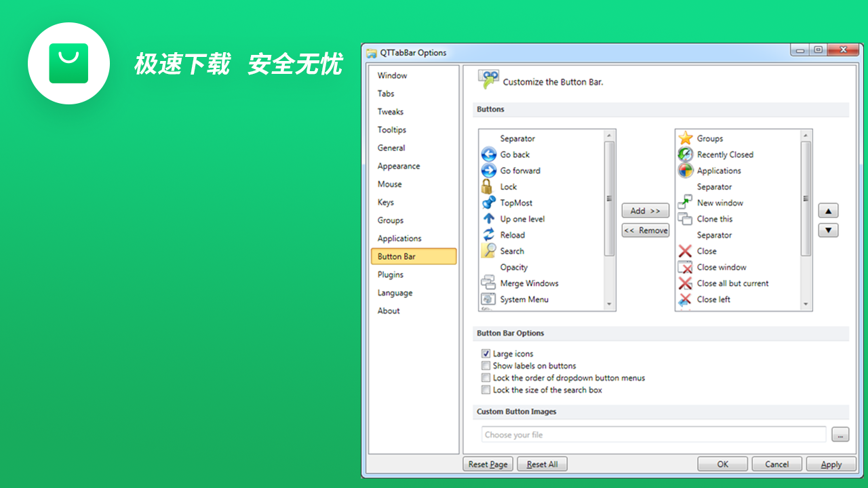Select the TopMost pin icon
Viewport: 868px width, 488px height.
[x=488, y=203]
